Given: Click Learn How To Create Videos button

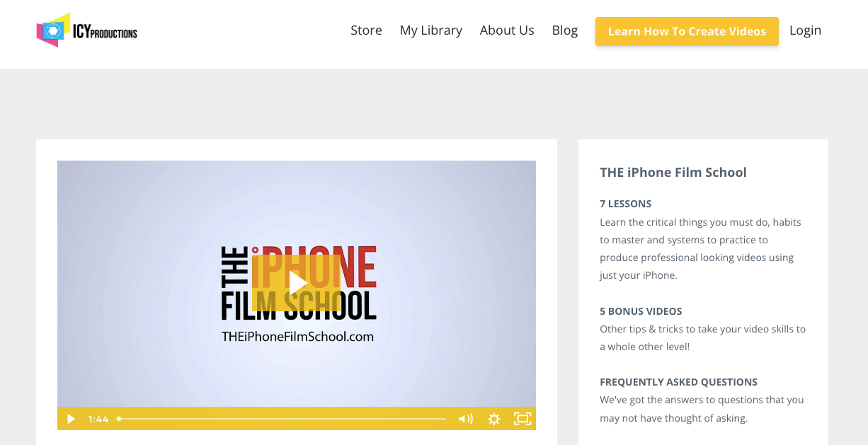Looking at the screenshot, I should pos(687,31).
